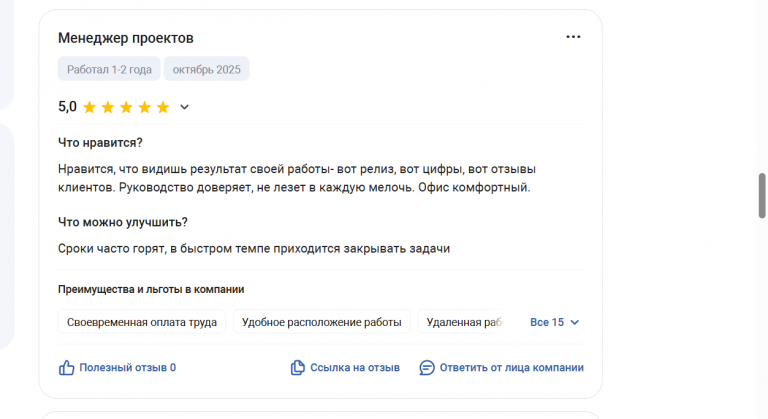Copy link via "Ссылка на отзыв"
The height and width of the screenshot is (419, 768).
pyautogui.click(x=345, y=367)
